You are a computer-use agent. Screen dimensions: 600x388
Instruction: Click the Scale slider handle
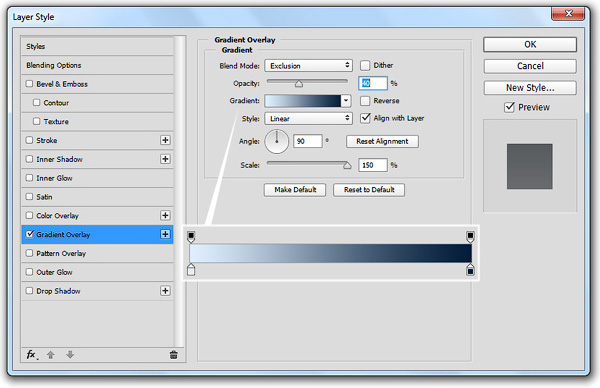(x=347, y=165)
